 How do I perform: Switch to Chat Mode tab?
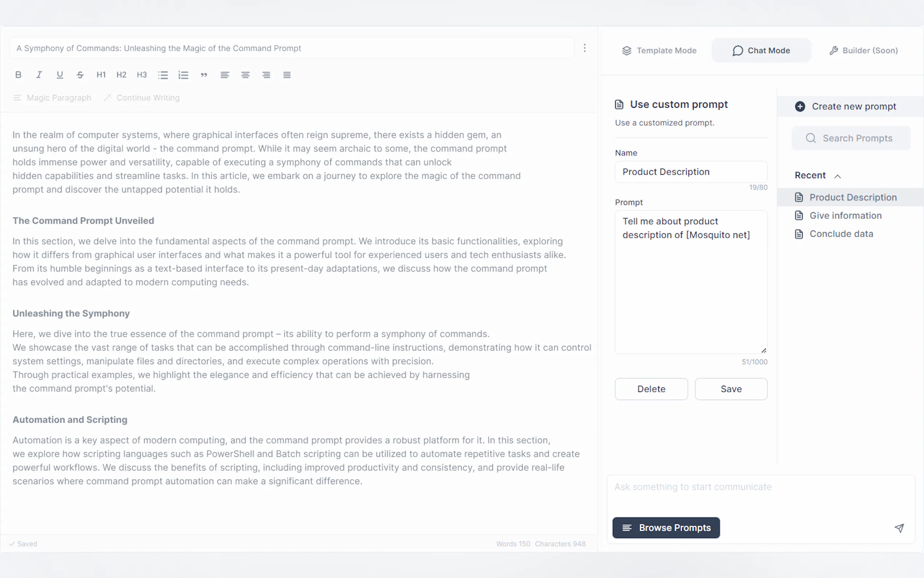point(761,51)
